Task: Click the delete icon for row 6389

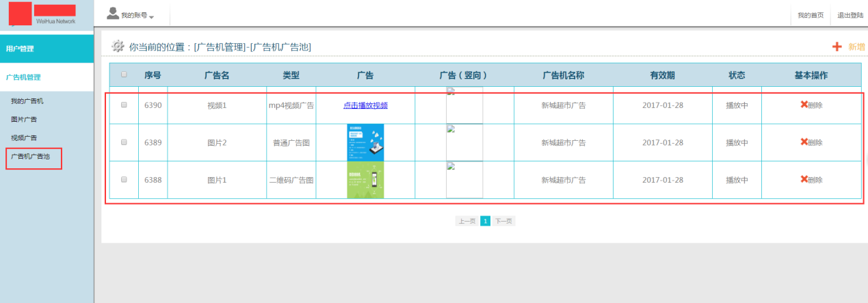Action: (x=804, y=142)
